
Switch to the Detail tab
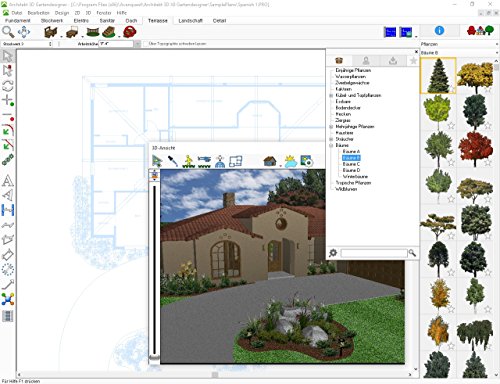[x=219, y=21]
